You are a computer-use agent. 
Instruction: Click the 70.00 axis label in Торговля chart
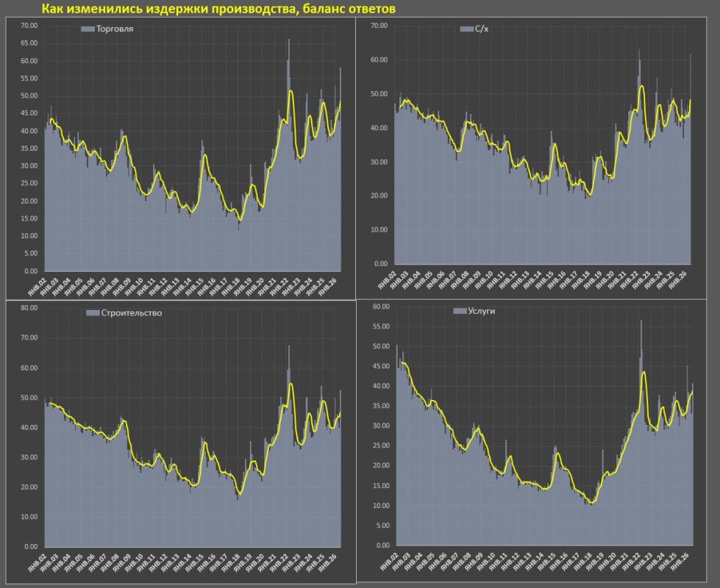(29, 26)
